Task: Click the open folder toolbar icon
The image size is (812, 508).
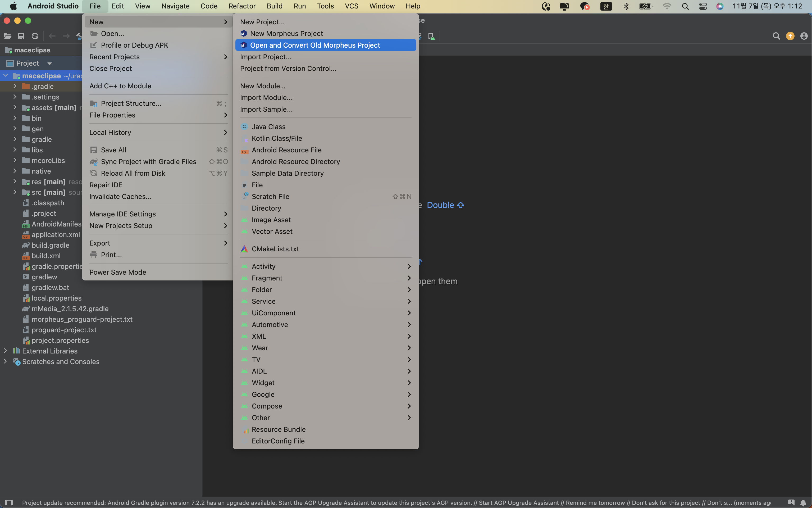Action: [x=8, y=36]
